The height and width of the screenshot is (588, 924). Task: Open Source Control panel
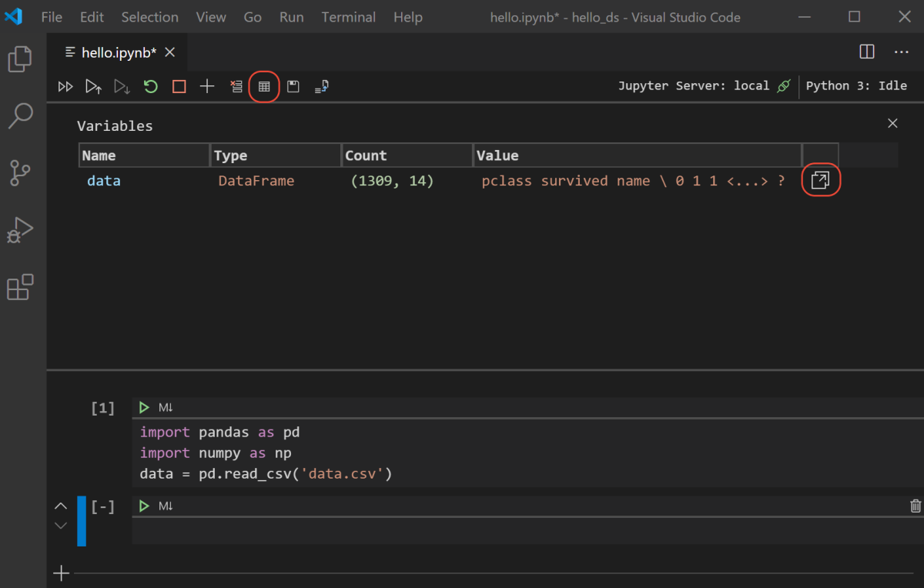click(20, 172)
